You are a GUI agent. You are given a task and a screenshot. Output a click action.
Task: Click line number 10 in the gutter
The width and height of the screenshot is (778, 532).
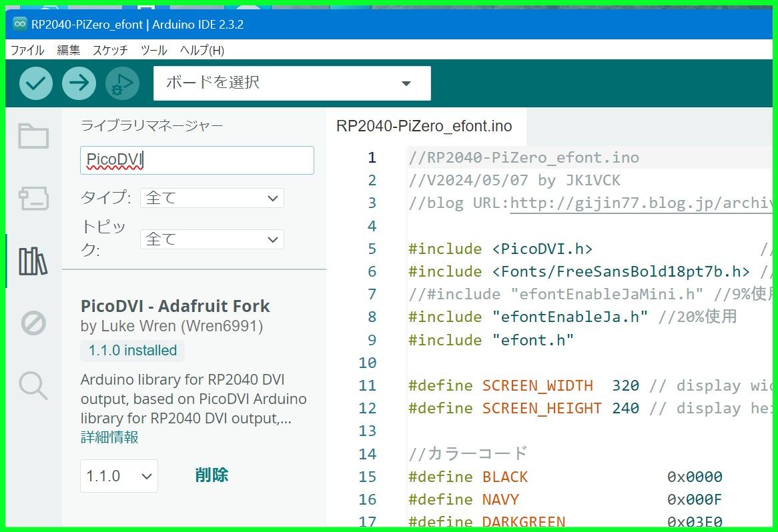[367, 363]
